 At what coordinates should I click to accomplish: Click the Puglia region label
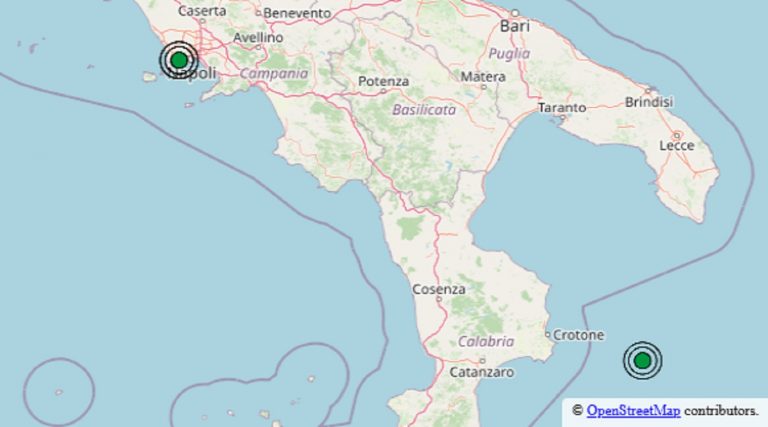tap(509, 53)
